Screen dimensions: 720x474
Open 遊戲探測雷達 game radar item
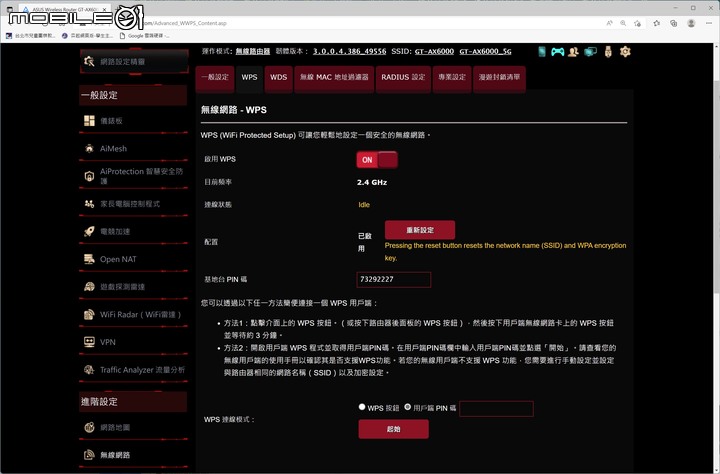134,287
